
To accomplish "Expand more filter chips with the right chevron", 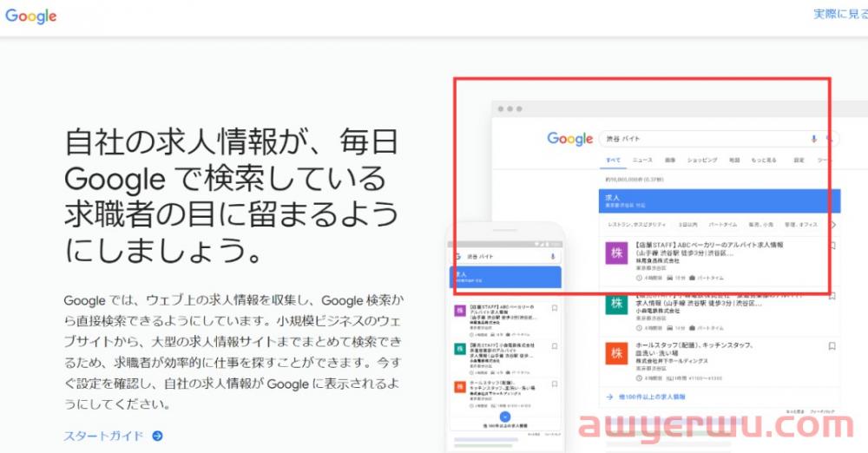I will click(x=833, y=225).
